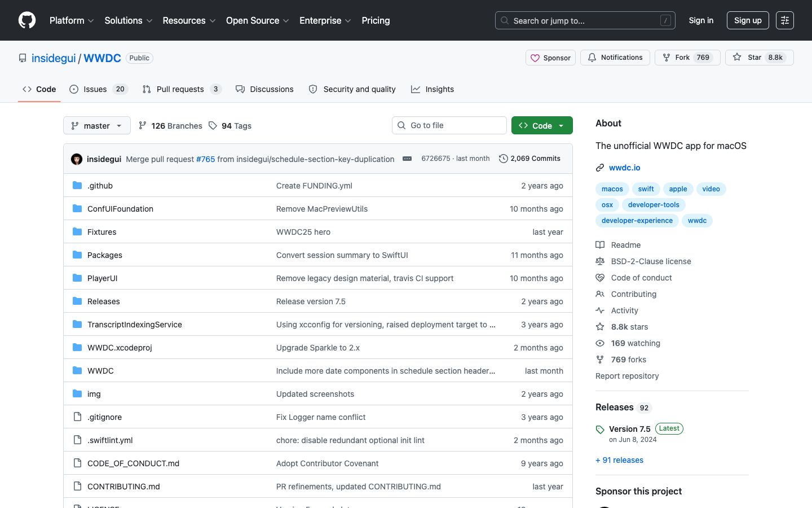
Task: Open the wwdc.io website link
Action: pyautogui.click(x=624, y=168)
